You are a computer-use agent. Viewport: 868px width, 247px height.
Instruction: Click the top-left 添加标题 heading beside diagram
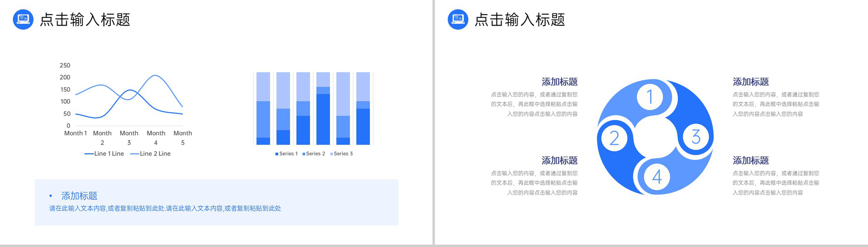pos(559,82)
